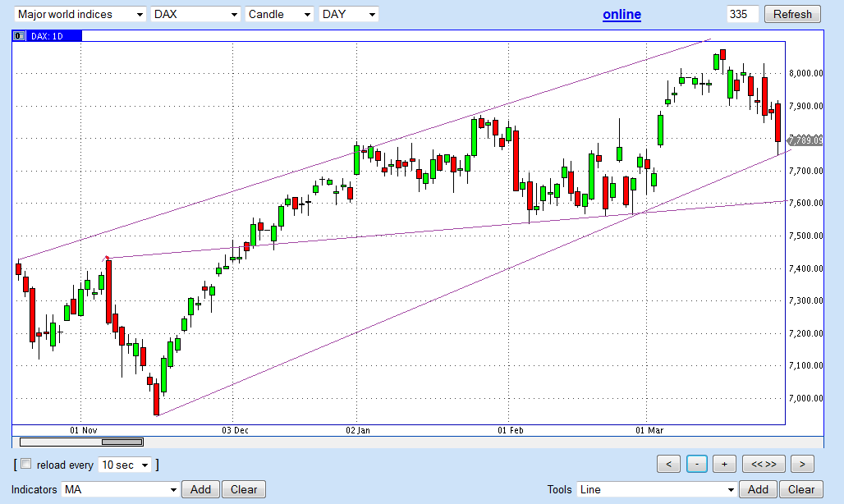The image size is (844, 504).
Task: Click the DAX: 1D chart panel icon
Action: coord(19,36)
